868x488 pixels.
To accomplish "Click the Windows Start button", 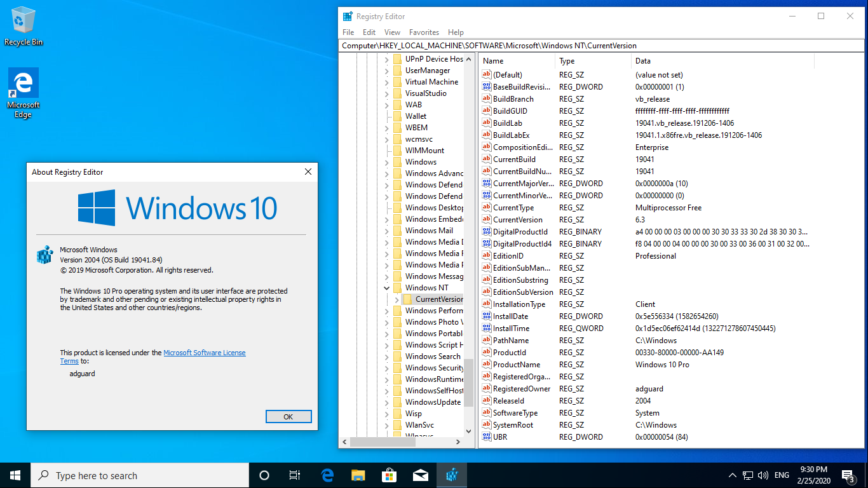I will (15, 475).
